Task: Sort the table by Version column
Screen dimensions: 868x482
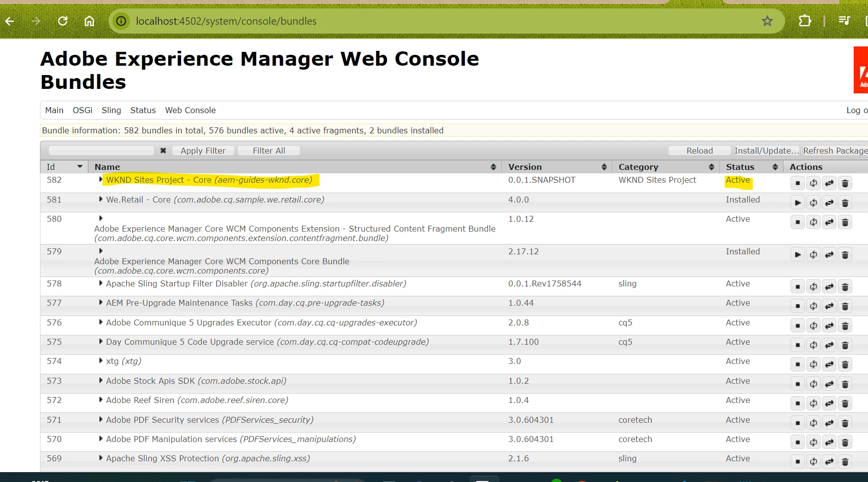Action: click(557, 167)
